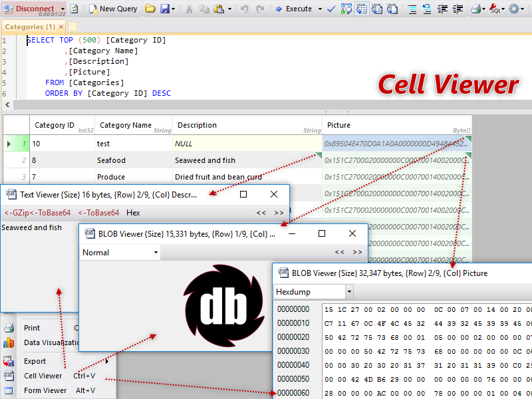Expand the paste dropdown arrow
Screen dimensions: 532x399
coord(229,9)
